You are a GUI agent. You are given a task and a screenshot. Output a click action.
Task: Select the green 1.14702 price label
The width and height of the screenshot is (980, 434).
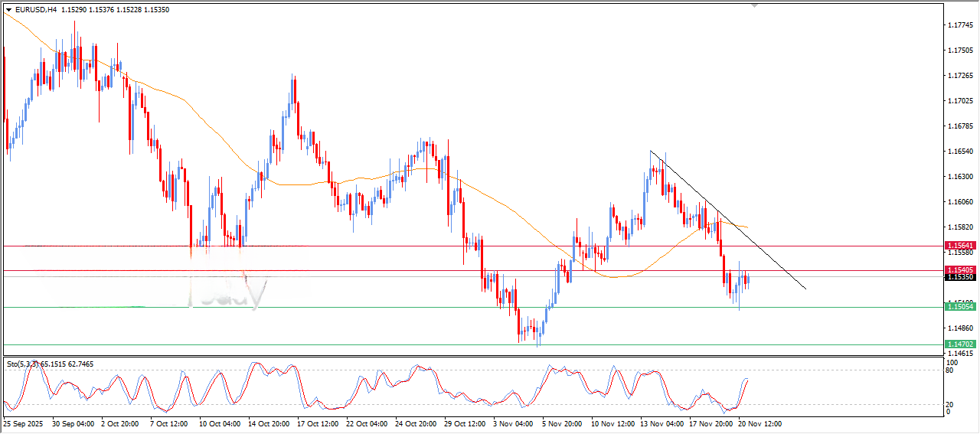click(959, 344)
